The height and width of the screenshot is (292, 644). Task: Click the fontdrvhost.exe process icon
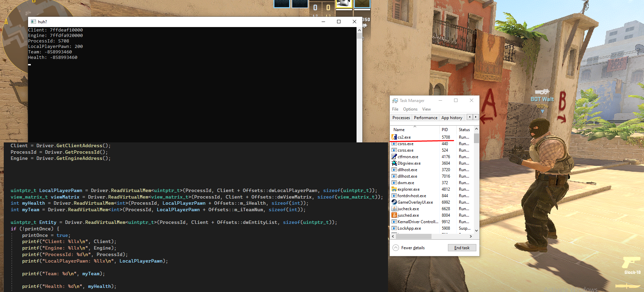394,196
